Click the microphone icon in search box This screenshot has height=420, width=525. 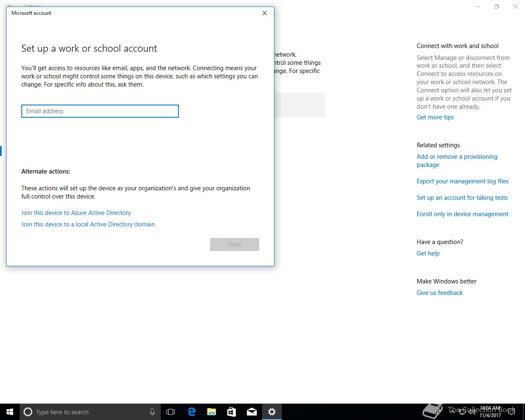[152, 412]
